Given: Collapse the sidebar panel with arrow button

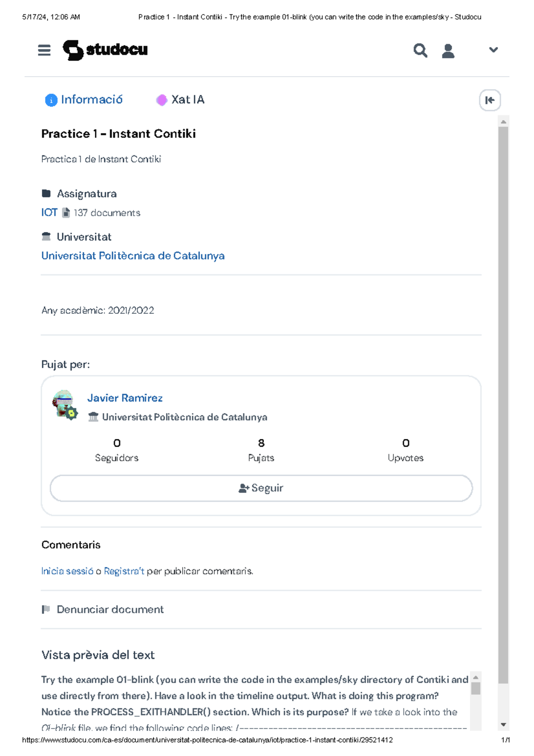Looking at the screenshot, I should [x=489, y=100].
